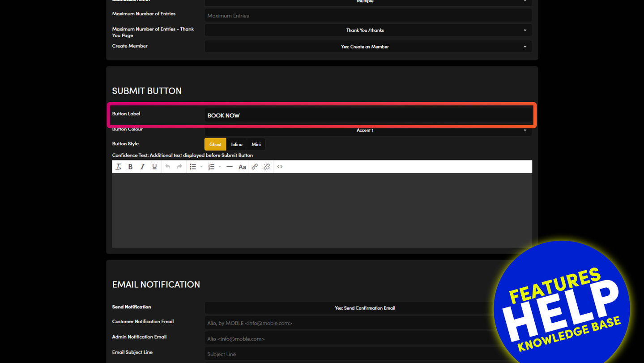Select the Inline button style
This screenshot has width=644, height=363.
(x=237, y=144)
